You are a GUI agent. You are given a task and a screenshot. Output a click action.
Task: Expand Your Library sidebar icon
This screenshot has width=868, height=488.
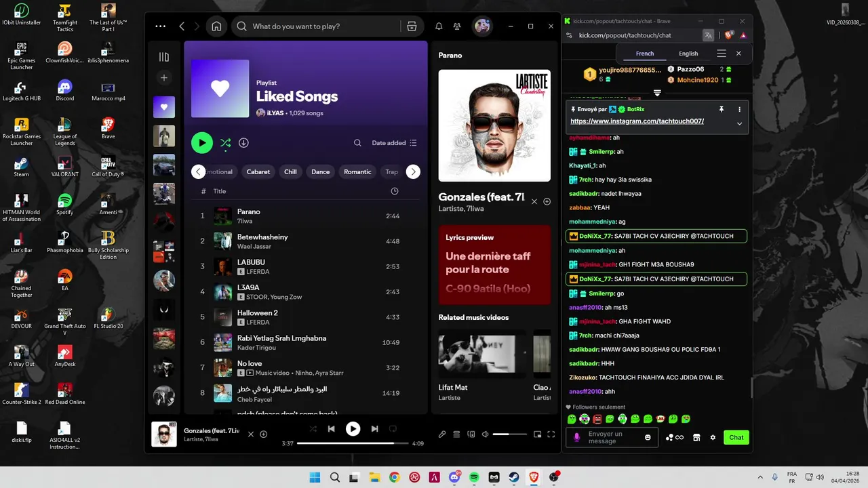click(x=163, y=57)
